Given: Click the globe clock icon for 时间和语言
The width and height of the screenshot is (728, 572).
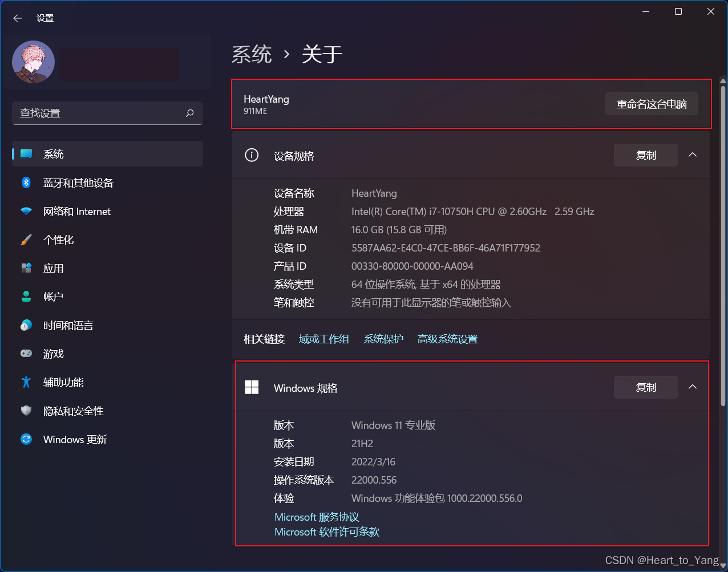Looking at the screenshot, I should pyautogui.click(x=26, y=325).
